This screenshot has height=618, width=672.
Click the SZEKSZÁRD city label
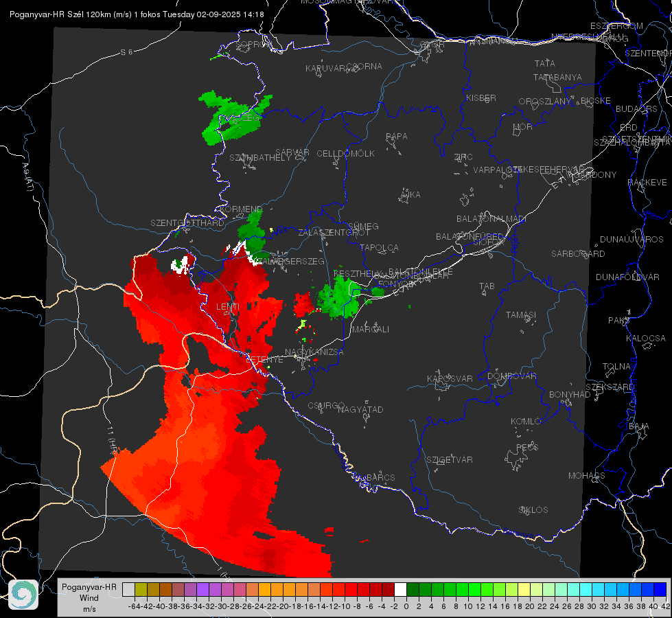610,387
